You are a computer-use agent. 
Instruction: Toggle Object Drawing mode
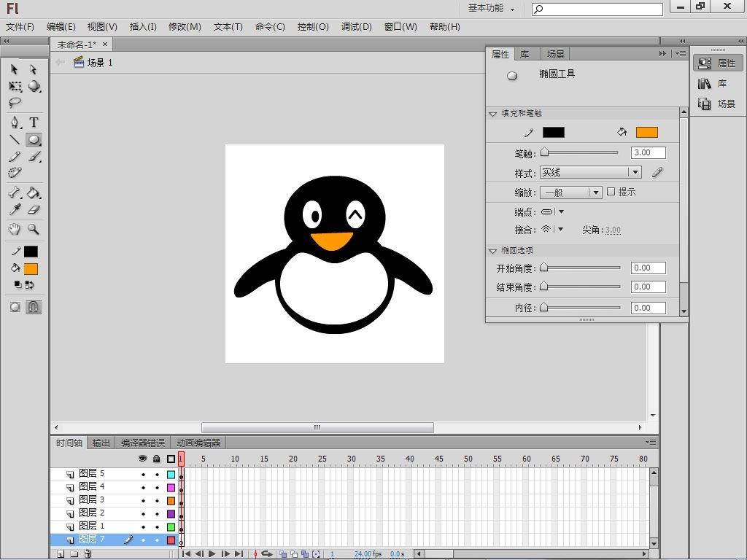[15, 307]
